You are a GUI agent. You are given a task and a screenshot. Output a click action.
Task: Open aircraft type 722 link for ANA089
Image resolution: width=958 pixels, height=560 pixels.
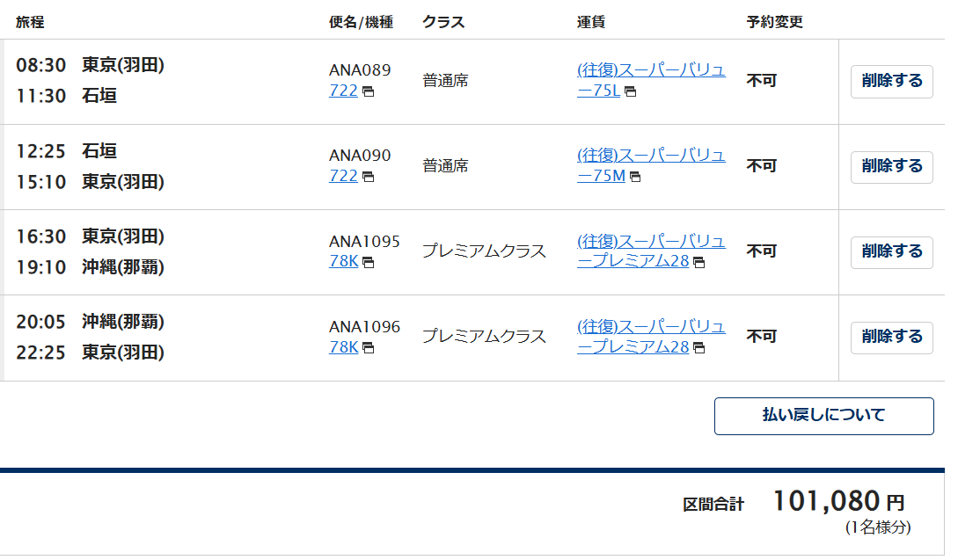(343, 91)
